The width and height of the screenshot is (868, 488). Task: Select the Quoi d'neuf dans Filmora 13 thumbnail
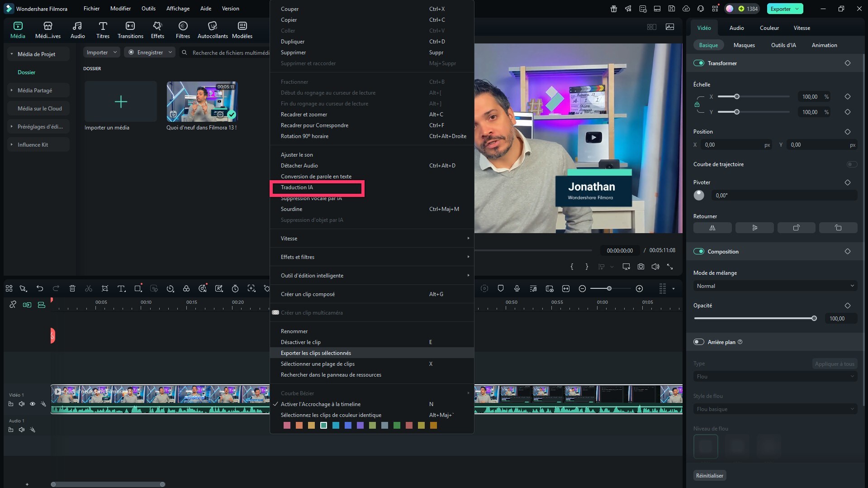(x=202, y=101)
